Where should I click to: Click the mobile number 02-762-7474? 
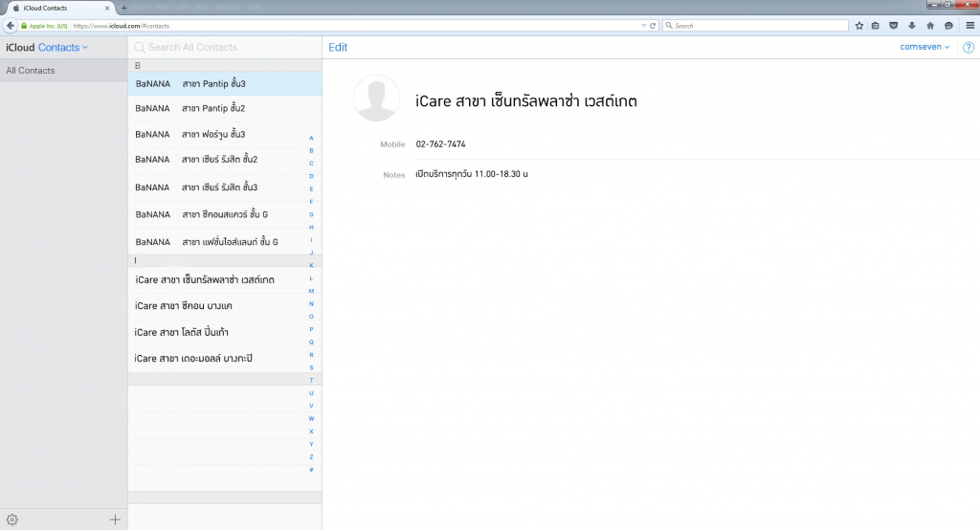point(440,144)
